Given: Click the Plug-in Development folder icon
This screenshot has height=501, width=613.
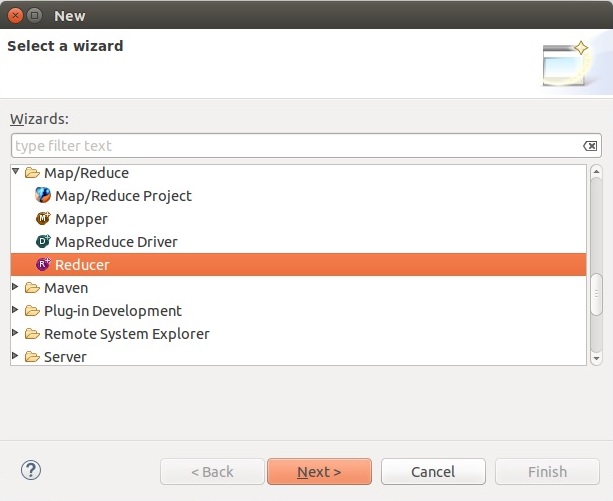Looking at the screenshot, I should [x=32, y=311].
